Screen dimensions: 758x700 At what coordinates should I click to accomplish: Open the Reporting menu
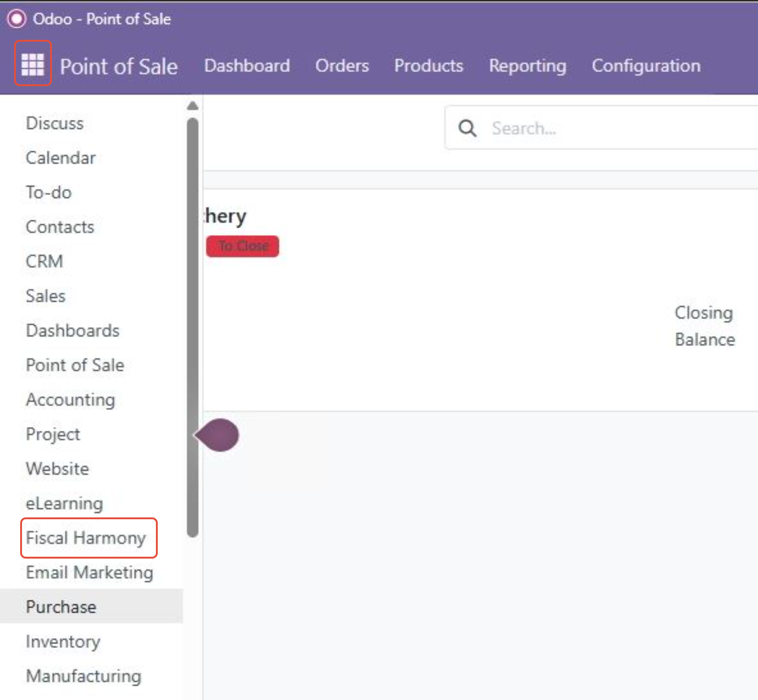528,66
